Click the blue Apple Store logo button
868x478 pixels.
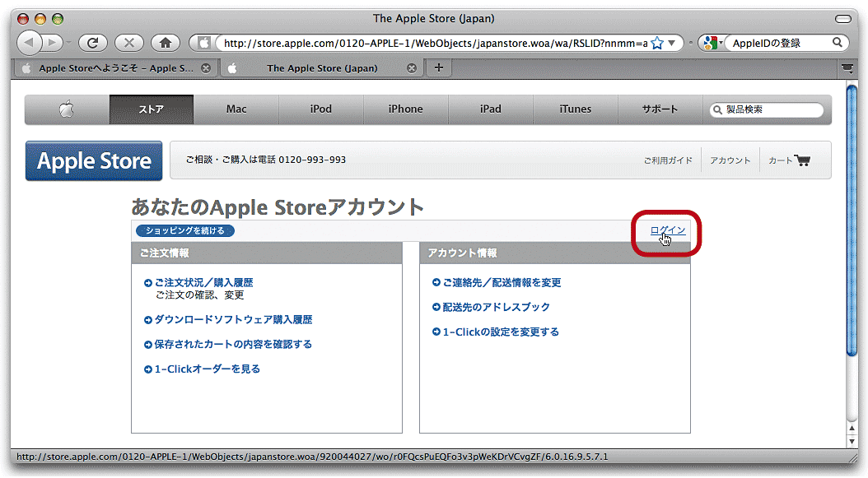coord(94,161)
